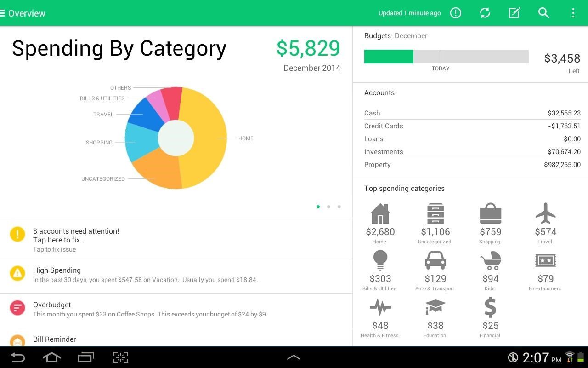Tap the alerts exclamation icon
The height and width of the screenshot is (368, 588).
[x=455, y=13]
